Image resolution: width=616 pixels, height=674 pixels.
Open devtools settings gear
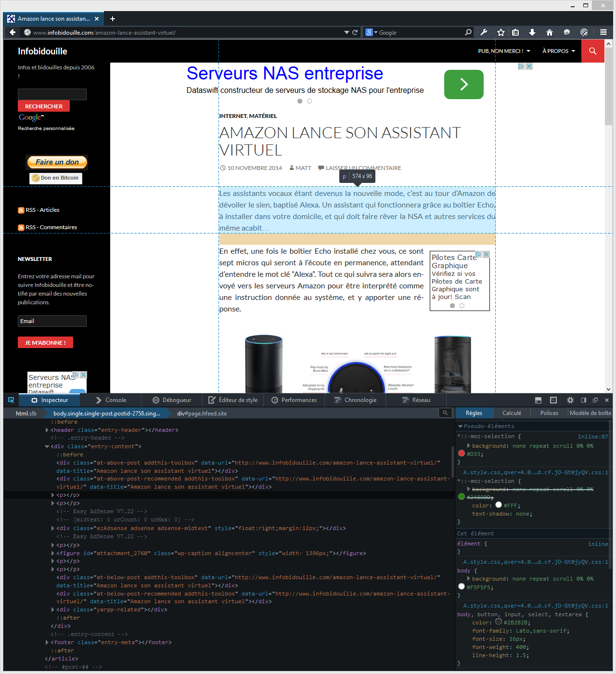[x=570, y=400]
